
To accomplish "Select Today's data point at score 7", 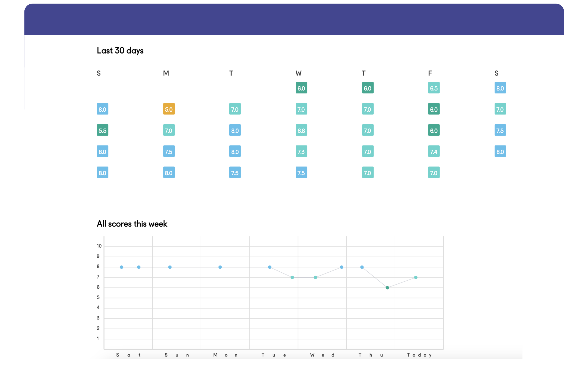I will point(416,277).
